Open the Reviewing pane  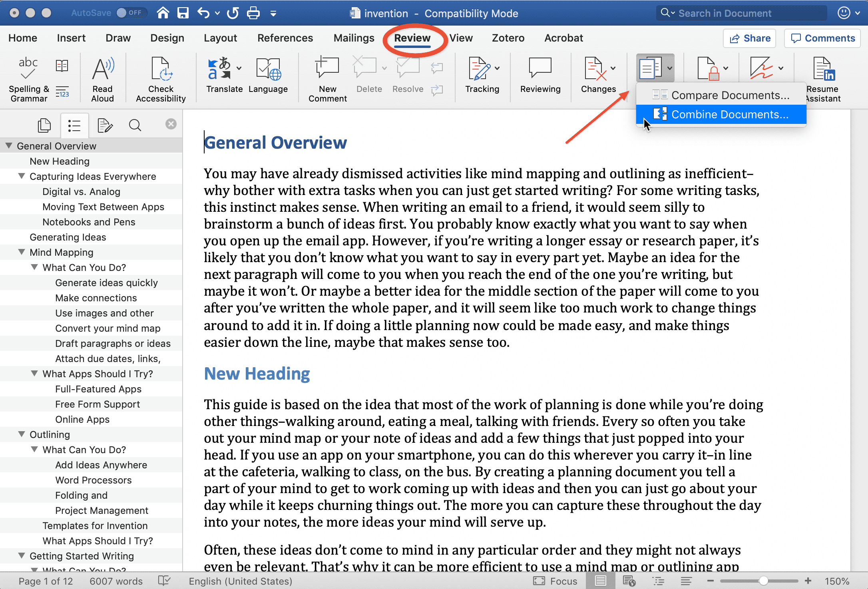[540, 75]
